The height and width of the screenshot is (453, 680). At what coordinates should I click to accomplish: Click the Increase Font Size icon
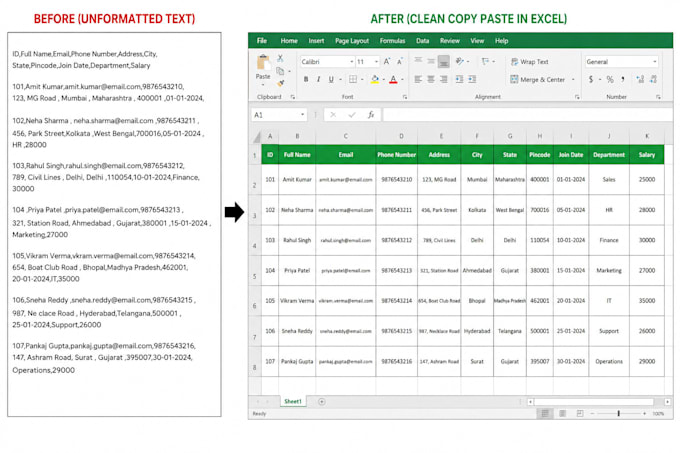(387, 62)
